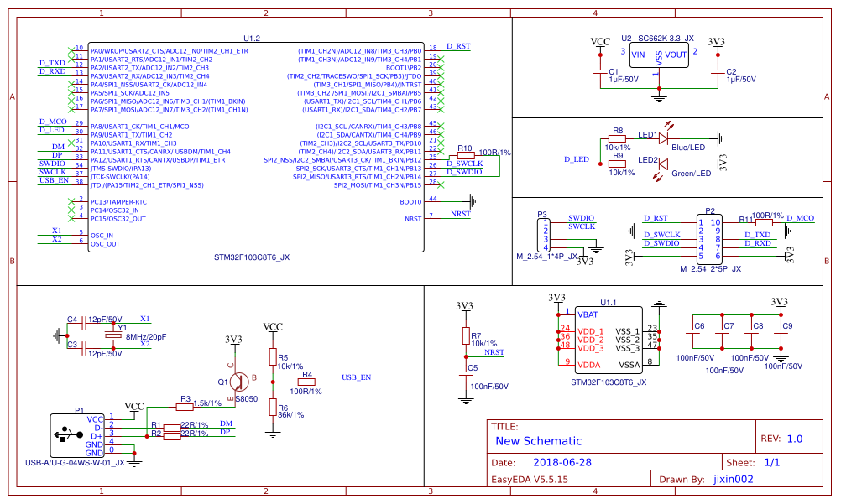Viewport: 841px width, 504px height.
Task: Select the Q1 S8050 transistor symbol
Action: click(238, 382)
